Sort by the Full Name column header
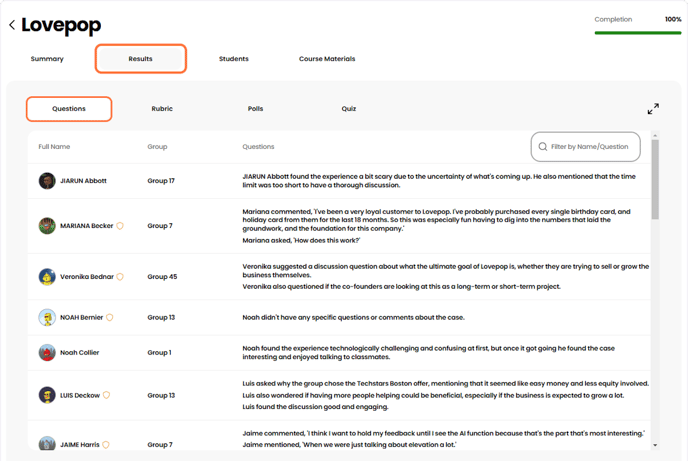 54,147
